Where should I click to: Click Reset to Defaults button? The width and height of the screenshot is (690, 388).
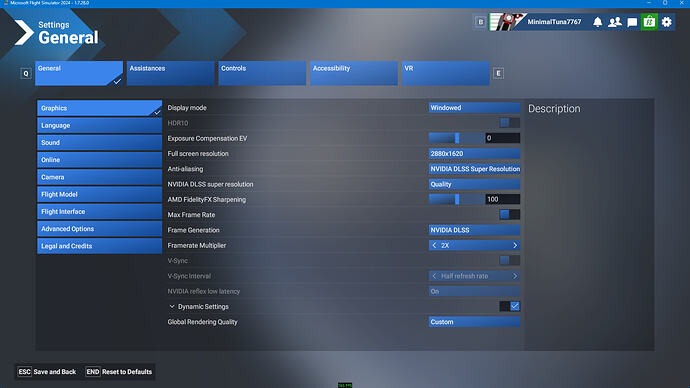tap(119, 372)
